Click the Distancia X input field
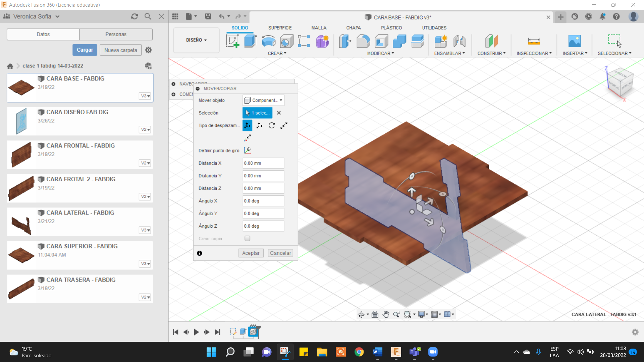Screen dimensions: 644x362 click(x=263, y=163)
